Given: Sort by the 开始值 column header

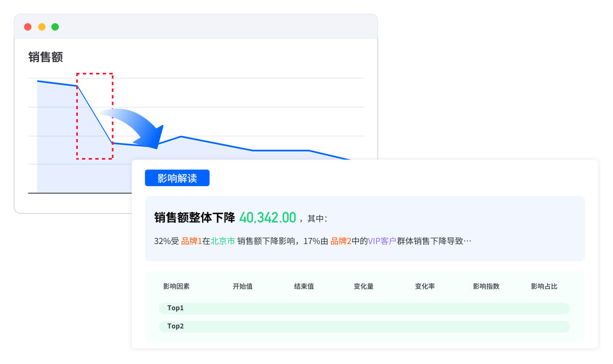Looking at the screenshot, I should click(x=242, y=286).
